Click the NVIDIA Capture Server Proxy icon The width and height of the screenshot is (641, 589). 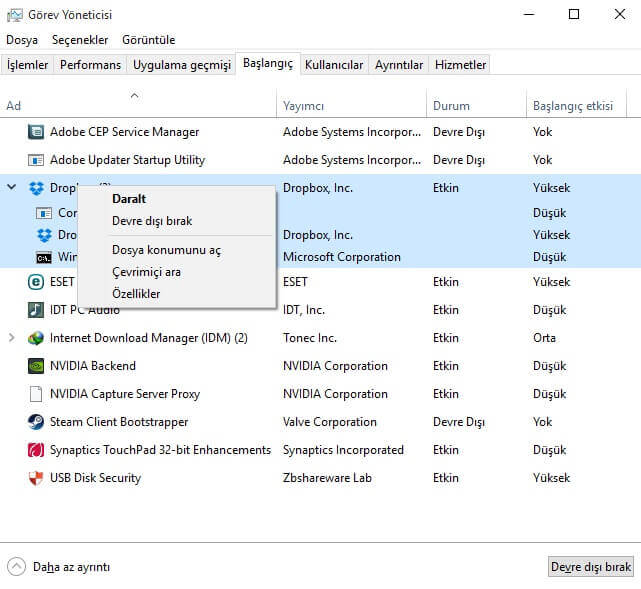[x=36, y=394]
